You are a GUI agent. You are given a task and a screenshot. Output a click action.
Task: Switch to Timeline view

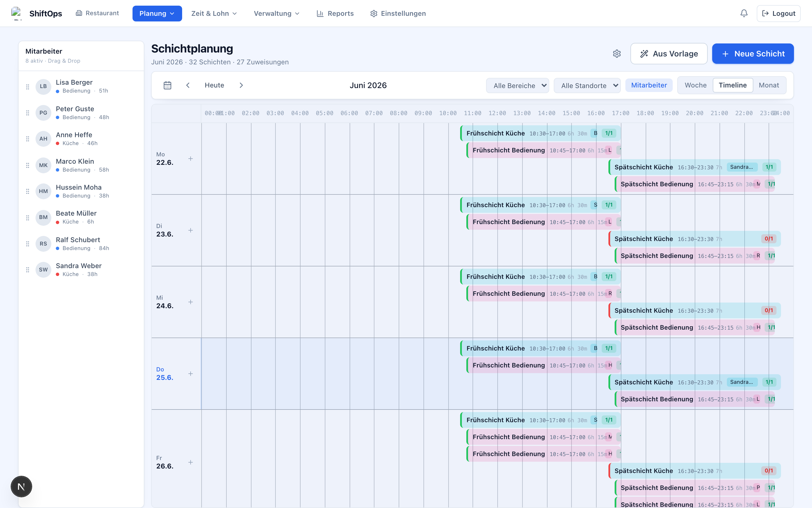tap(732, 85)
